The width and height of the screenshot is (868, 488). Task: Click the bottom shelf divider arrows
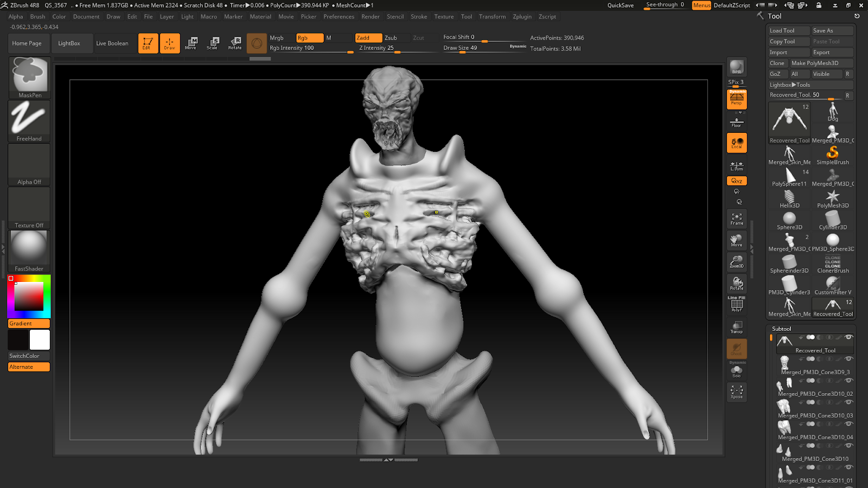tap(388, 460)
